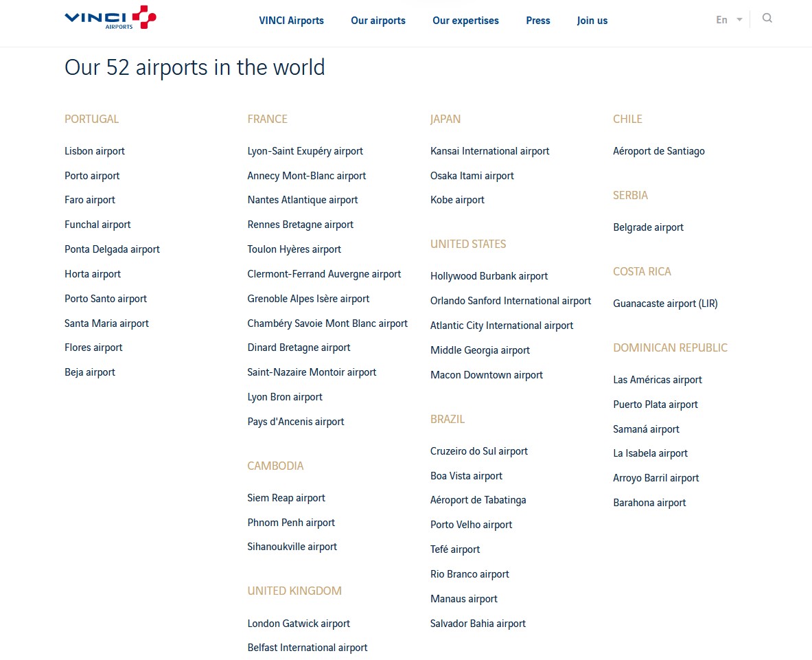The height and width of the screenshot is (660, 812).
Task: Open Flores airport link
Action: [94, 348]
